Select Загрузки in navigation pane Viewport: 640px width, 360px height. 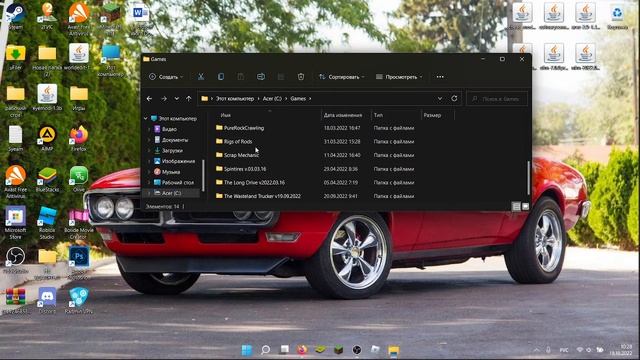(168, 151)
